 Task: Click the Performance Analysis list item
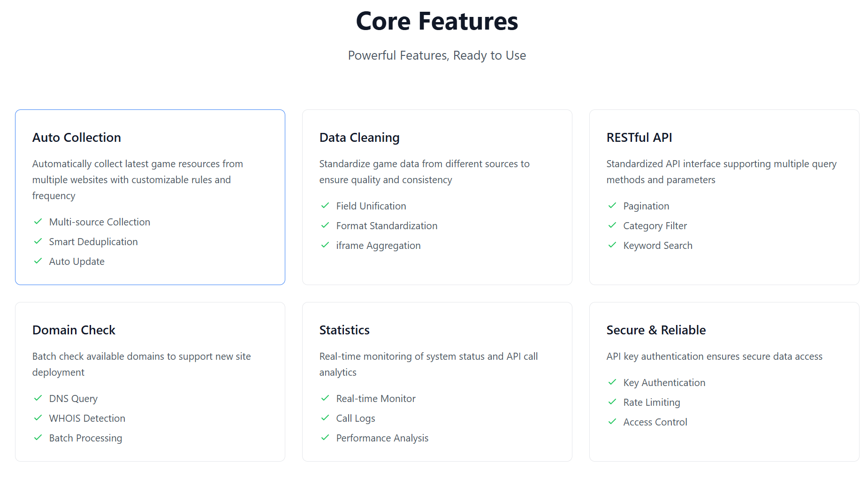[382, 438]
